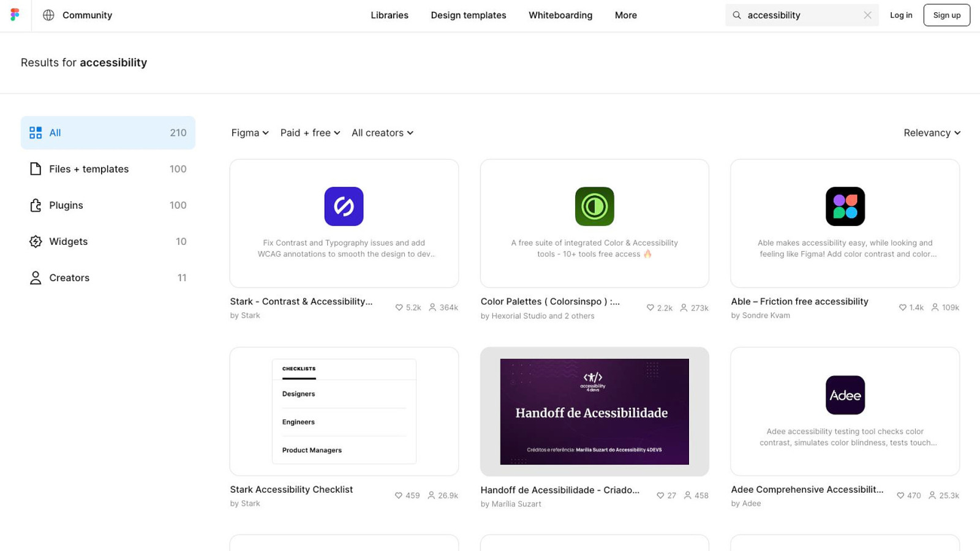Open creator Marilia Suzart profile
Viewport: 980px width, 551px height.
(516, 504)
